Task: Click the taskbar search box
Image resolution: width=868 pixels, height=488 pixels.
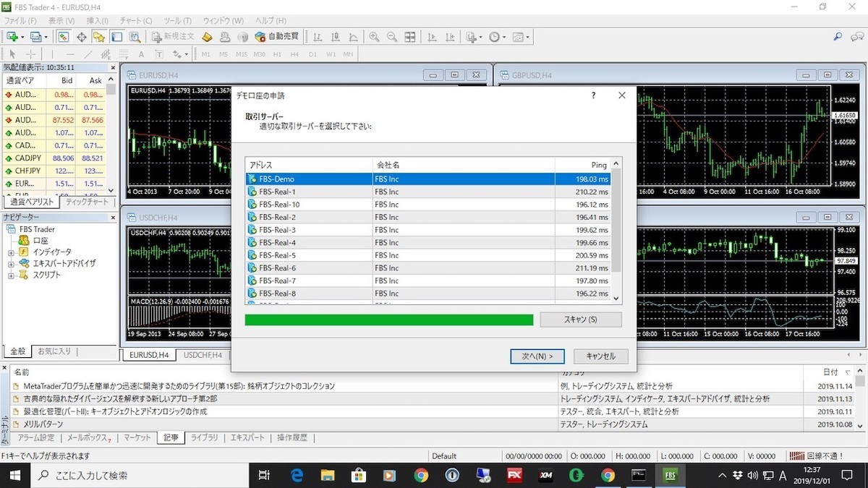Action: 139,475
